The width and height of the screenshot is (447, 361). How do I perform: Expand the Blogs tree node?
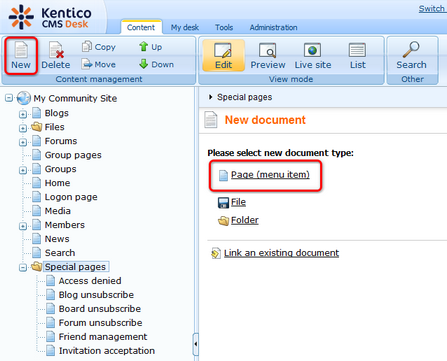(23, 114)
